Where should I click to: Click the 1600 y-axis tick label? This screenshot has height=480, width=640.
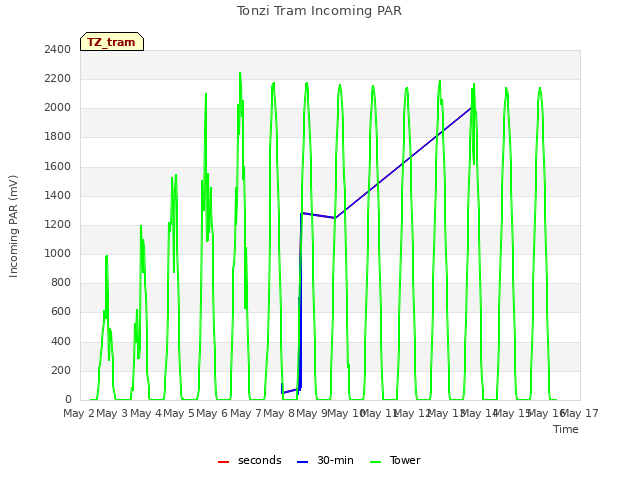(x=58, y=166)
